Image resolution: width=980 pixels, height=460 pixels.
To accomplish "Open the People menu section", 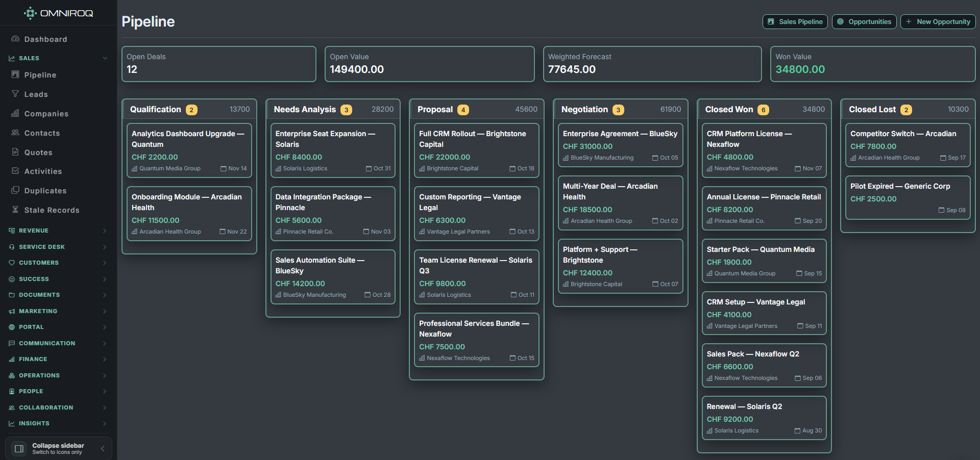I will (x=58, y=391).
